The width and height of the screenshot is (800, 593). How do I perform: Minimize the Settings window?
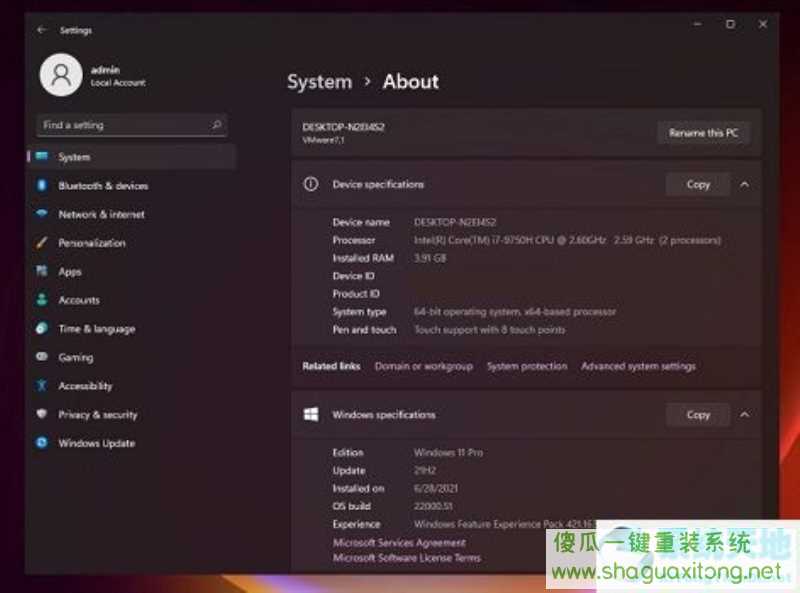pyautogui.click(x=697, y=24)
